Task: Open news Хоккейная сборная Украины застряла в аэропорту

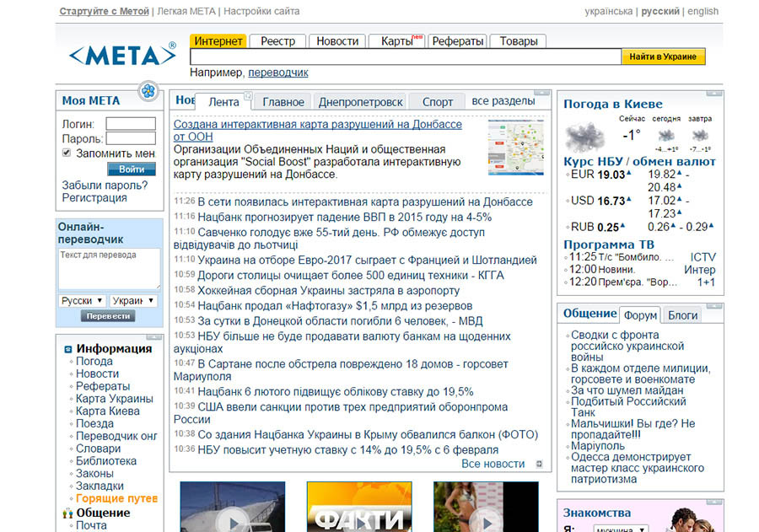Action: 329,290
